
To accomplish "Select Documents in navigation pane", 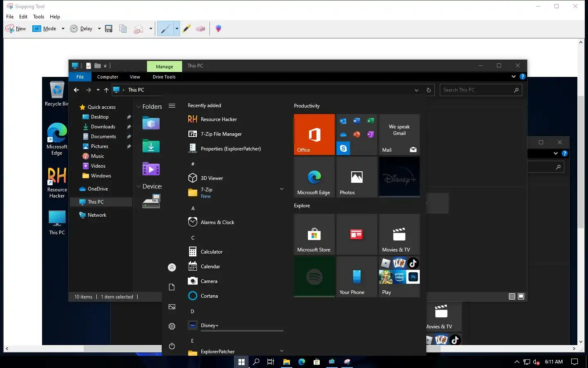I will coord(103,137).
